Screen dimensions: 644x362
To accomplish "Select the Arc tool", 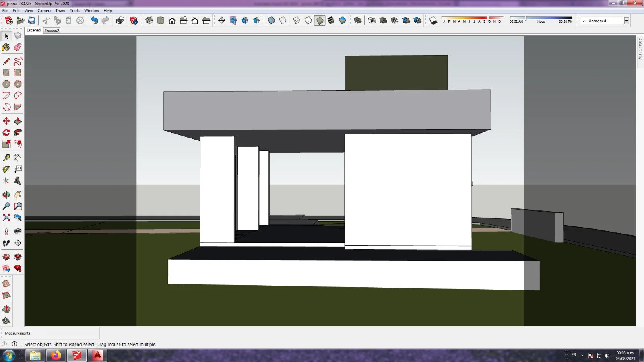I will click(6, 95).
